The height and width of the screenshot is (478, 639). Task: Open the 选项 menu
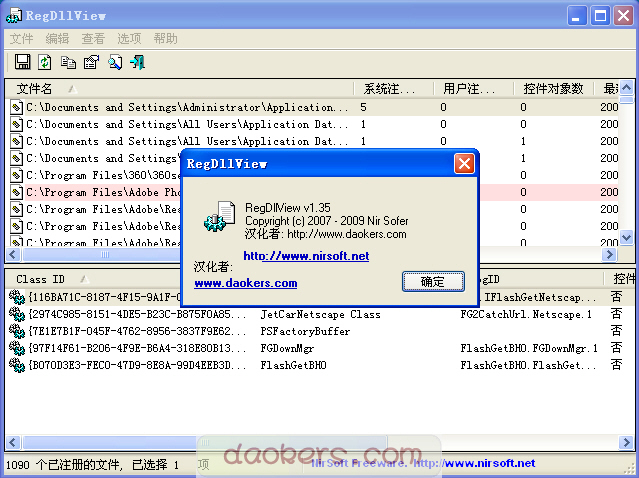tap(129, 39)
